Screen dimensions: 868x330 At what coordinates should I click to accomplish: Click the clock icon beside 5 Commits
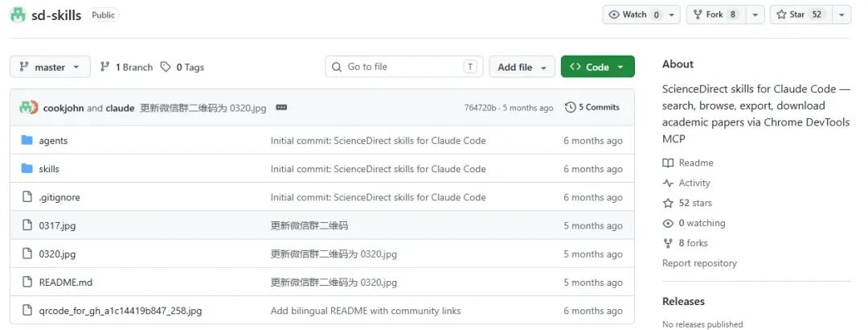[x=570, y=108]
